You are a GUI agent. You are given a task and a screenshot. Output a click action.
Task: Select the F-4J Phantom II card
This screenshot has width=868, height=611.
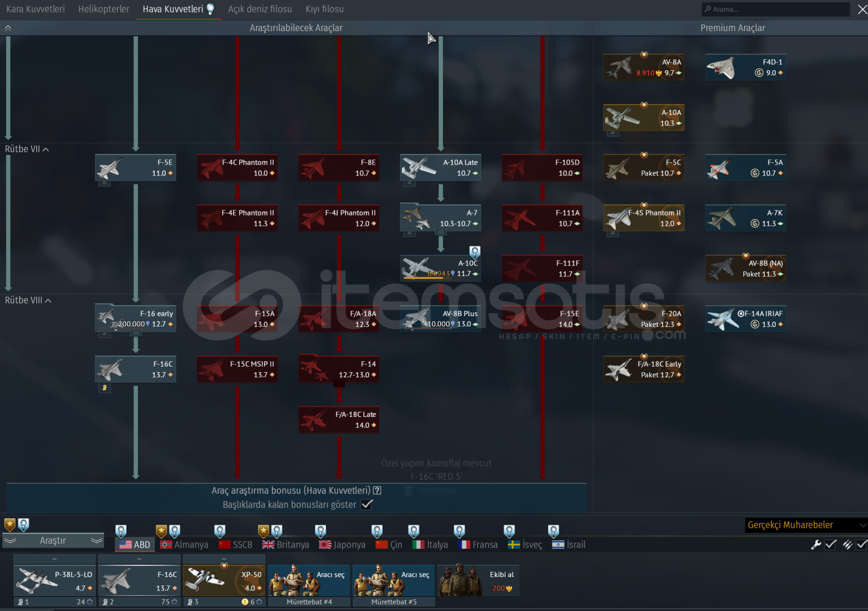point(339,218)
